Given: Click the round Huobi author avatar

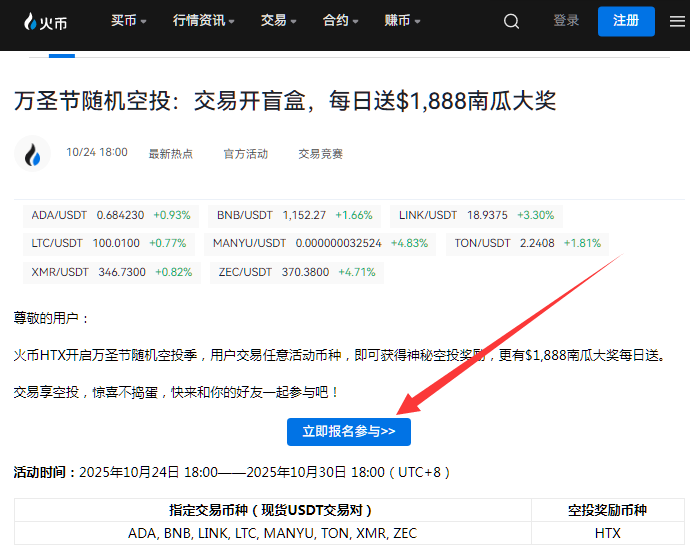Looking at the screenshot, I should pos(33,154).
